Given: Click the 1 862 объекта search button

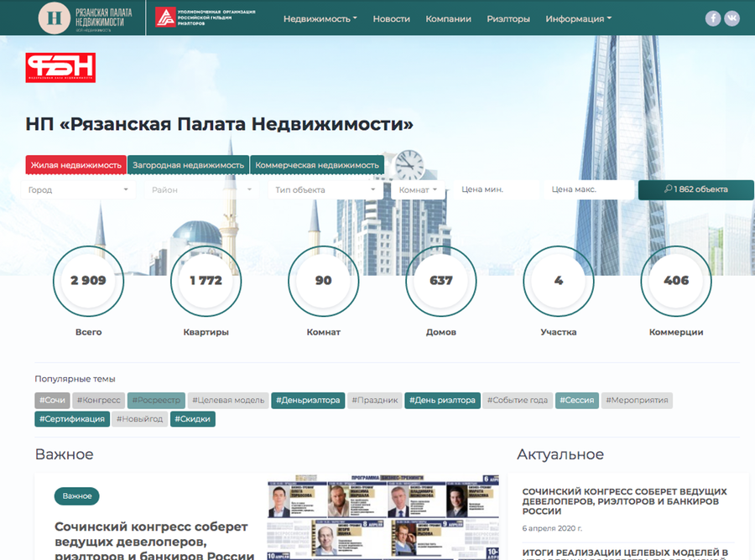Looking at the screenshot, I should tap(695, 189).
